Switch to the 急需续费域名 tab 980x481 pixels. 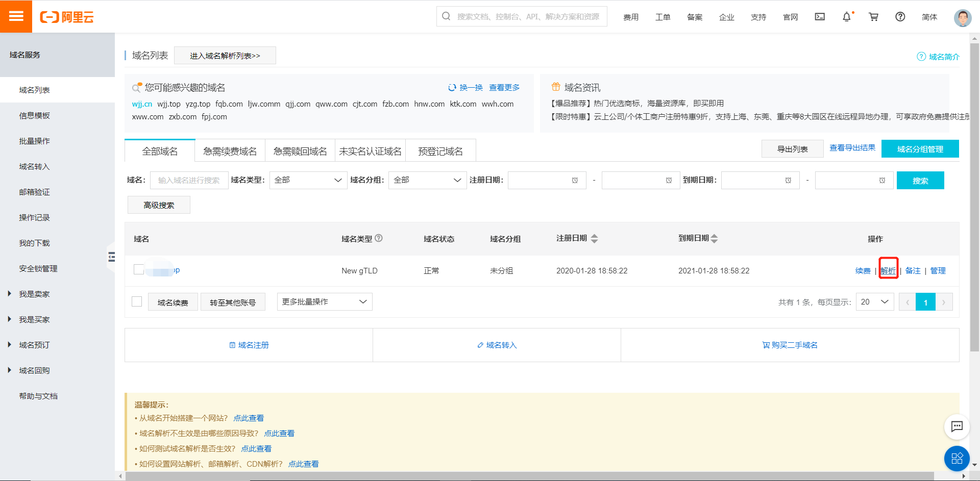230,150
